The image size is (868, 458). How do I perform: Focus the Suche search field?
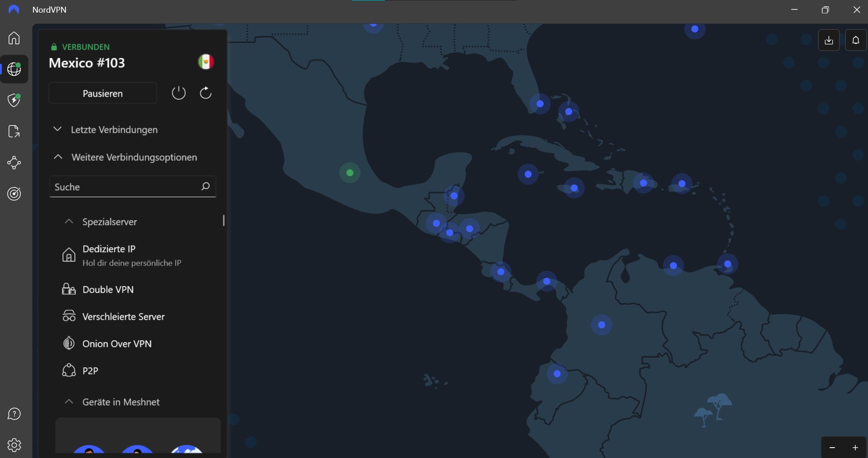[x=132, y=187]
